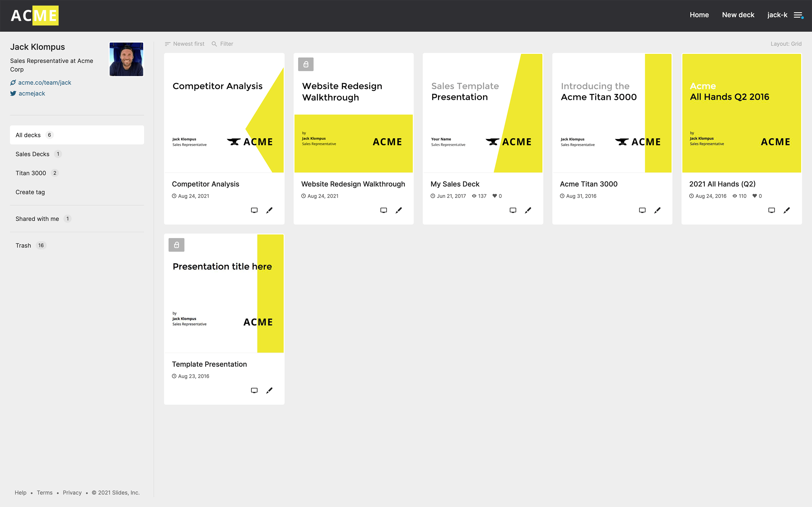
Task: Click the edit pencil on Template Presentation
Action: [269, 390]
